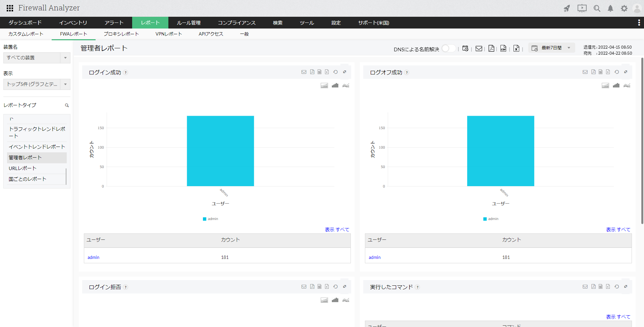
Task: Show help for ログオフ成功
Action: (407, 72)
